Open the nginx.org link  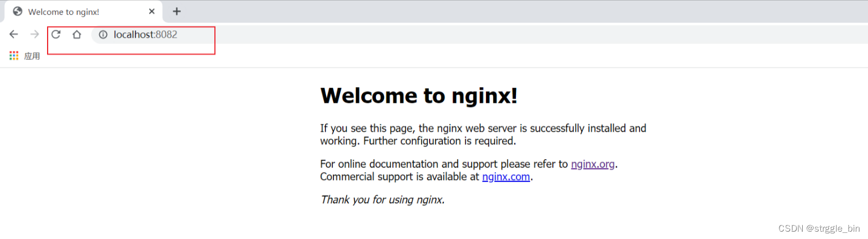click(x=593, y=164)
